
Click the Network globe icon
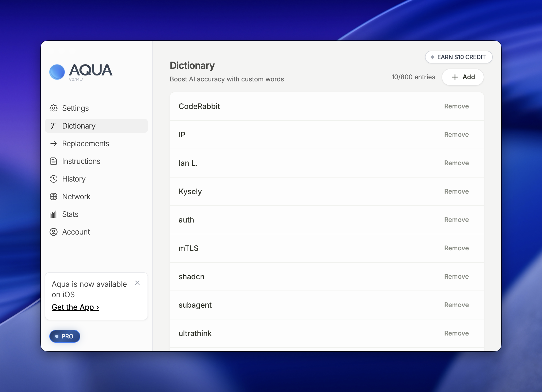point(54,197)
